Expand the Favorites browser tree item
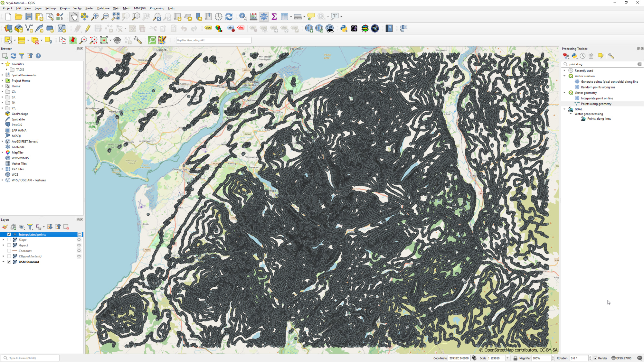Screen dimensions: 644x362 tap(3, 64)
